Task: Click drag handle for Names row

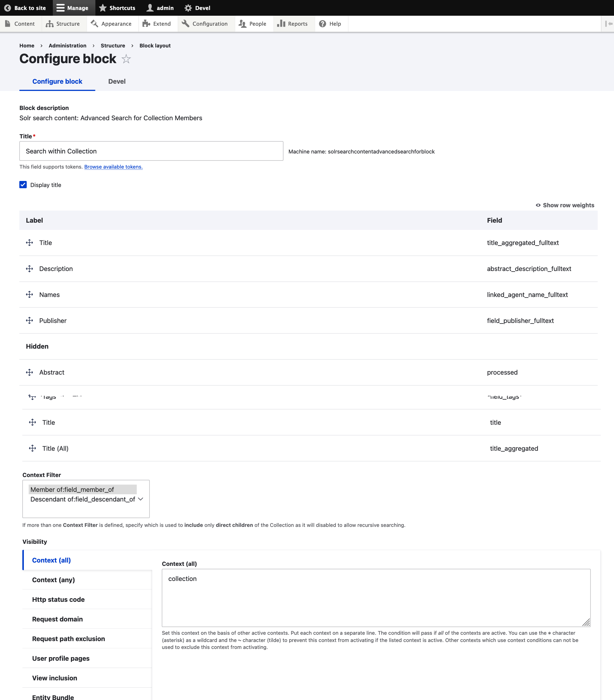Action: pos(30,295)
